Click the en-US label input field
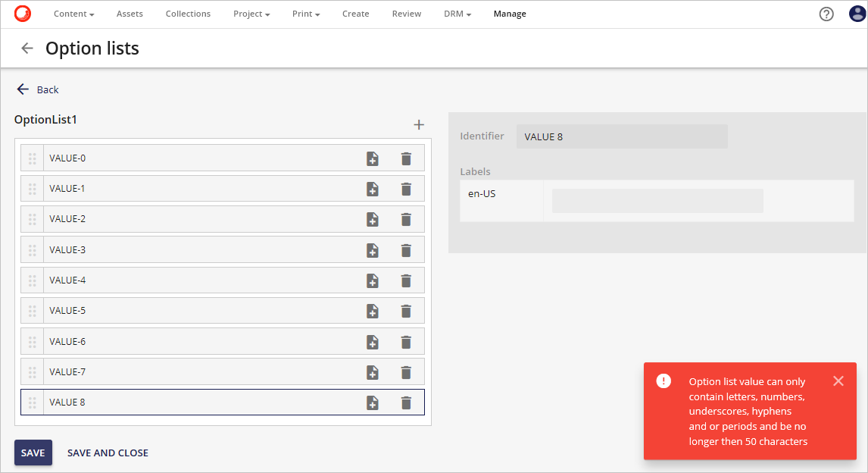868x473 pixels. pos(656,200)
